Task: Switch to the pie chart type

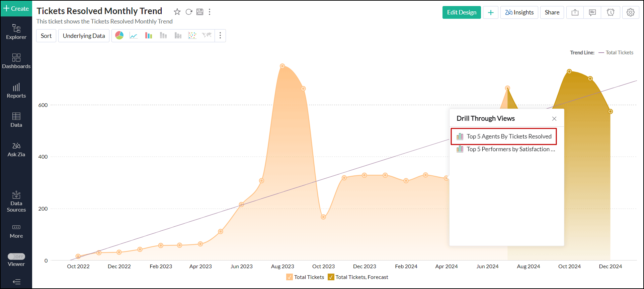Action: pos(119,36)
